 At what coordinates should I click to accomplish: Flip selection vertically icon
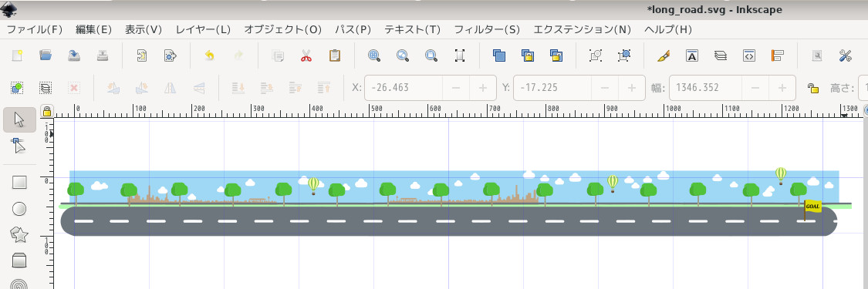[199, 87]
